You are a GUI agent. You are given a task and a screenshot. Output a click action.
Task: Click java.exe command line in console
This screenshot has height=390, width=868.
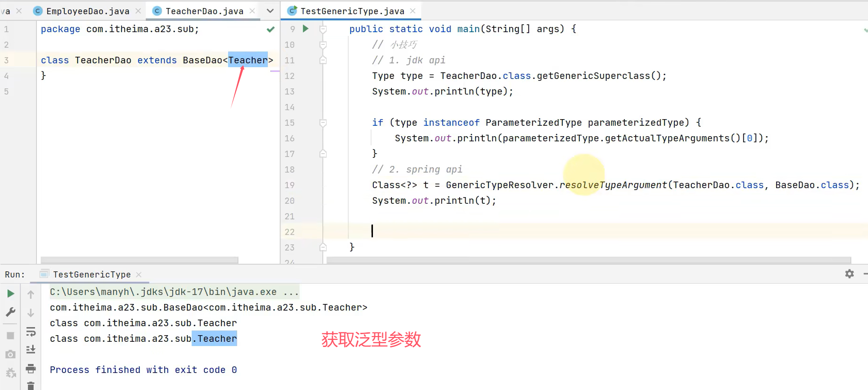(x=174, y=292)
